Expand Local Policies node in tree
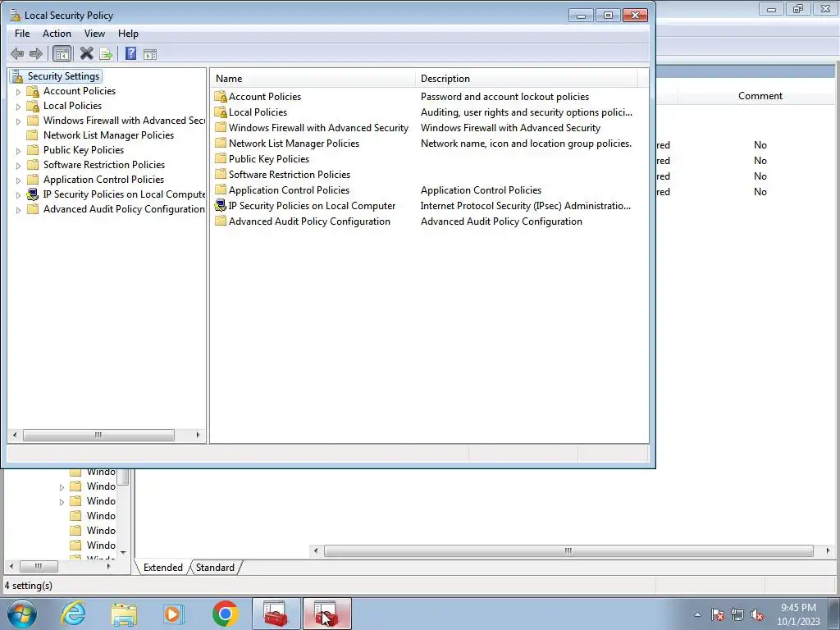This screenshot has width=840, height=630. pos(18,107)
